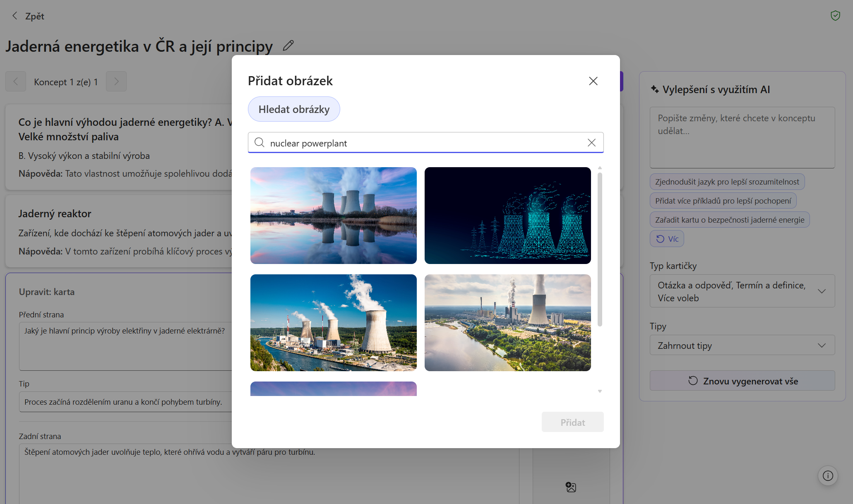Click Znovu vygenerovat vše button

(x=742, y=381)
